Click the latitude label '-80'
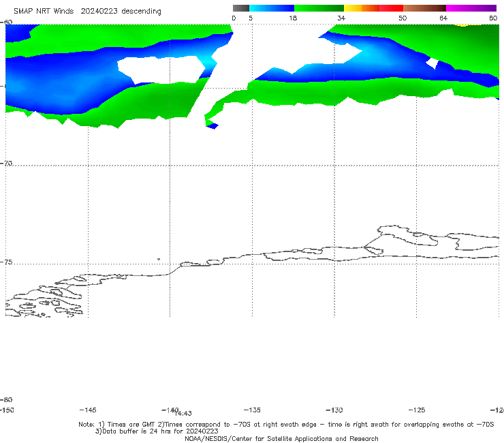This screenshot has width=504, height=443. [6, 399]
